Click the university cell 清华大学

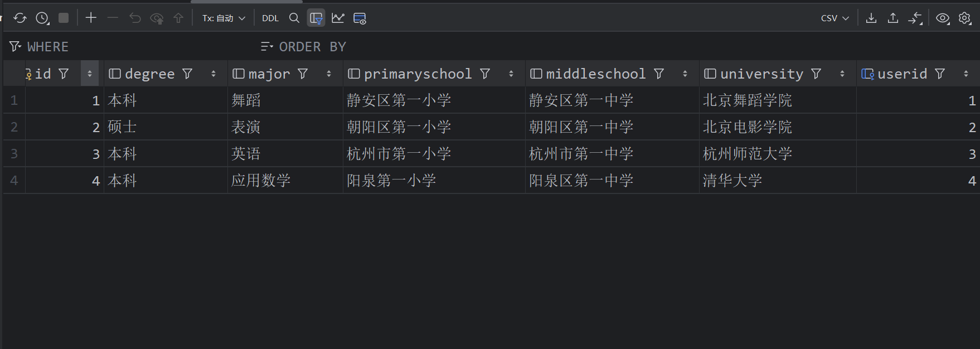click(x=778, y=181)
